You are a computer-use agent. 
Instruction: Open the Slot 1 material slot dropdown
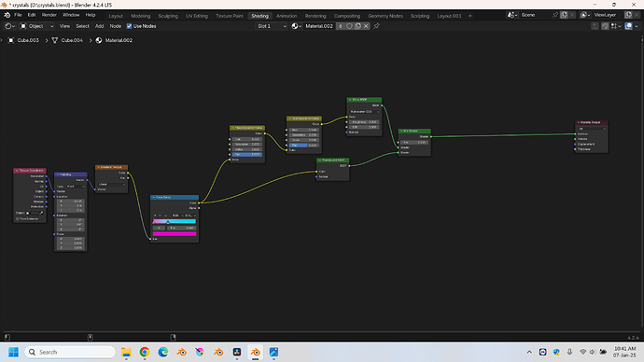272,26
